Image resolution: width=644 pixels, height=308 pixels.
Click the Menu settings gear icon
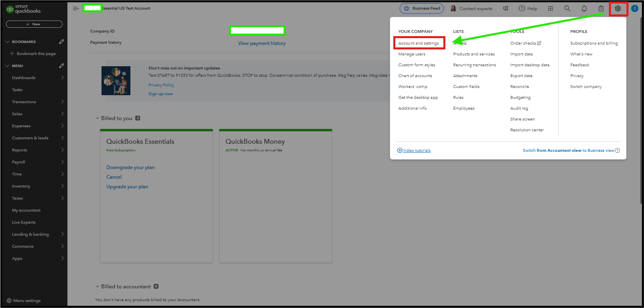[9, 300]
